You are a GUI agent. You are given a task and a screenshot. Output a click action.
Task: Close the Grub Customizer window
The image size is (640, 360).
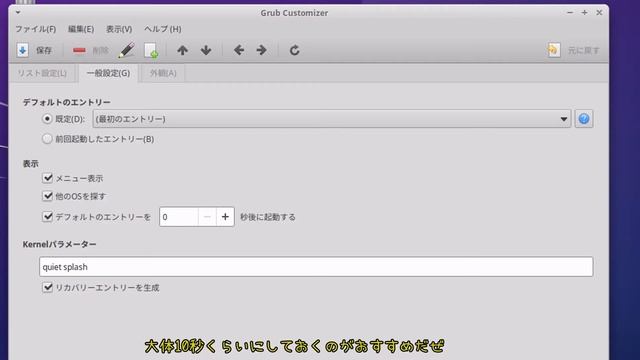599,13
